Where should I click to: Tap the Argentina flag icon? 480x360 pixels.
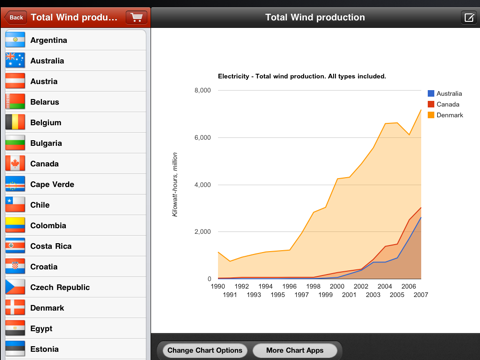click(15, 40)
